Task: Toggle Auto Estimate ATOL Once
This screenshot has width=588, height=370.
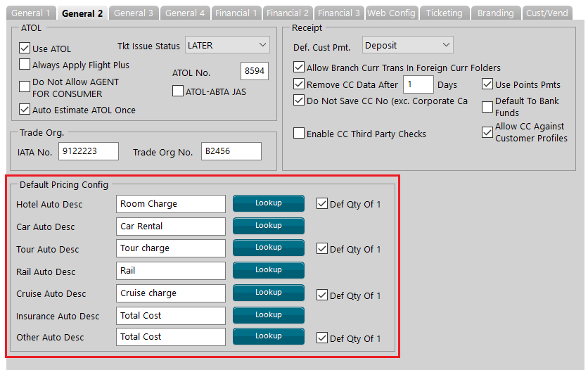Action: point(25,110)
